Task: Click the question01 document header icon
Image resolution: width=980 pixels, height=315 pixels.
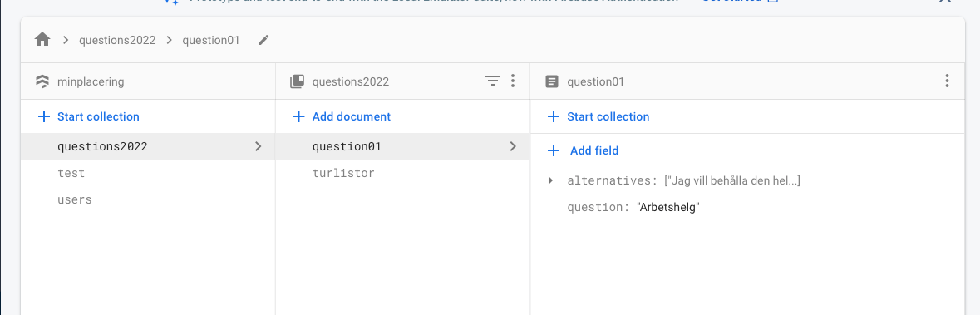Action: [552, 81]
